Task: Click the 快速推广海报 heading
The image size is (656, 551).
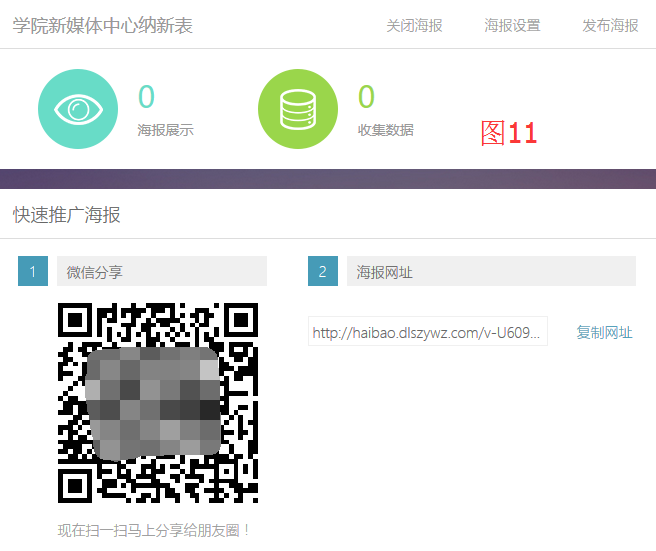Action: click(x=67, y=215)
